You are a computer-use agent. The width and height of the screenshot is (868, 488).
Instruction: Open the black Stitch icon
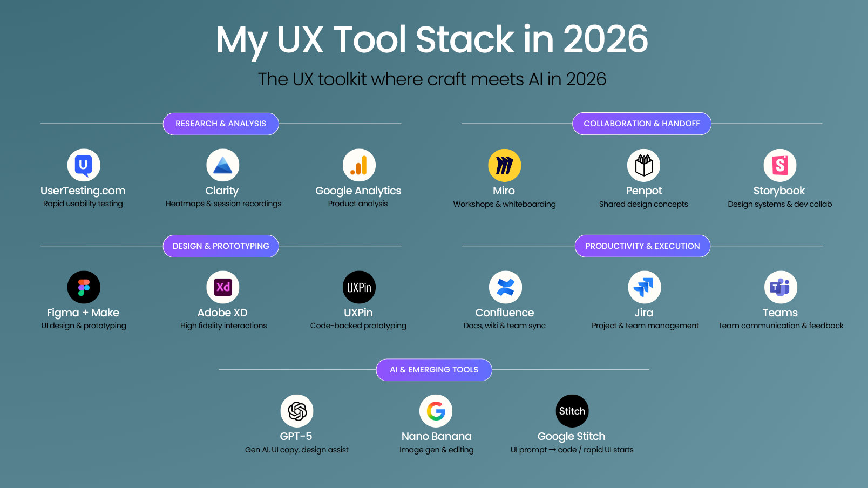[572, 411]
